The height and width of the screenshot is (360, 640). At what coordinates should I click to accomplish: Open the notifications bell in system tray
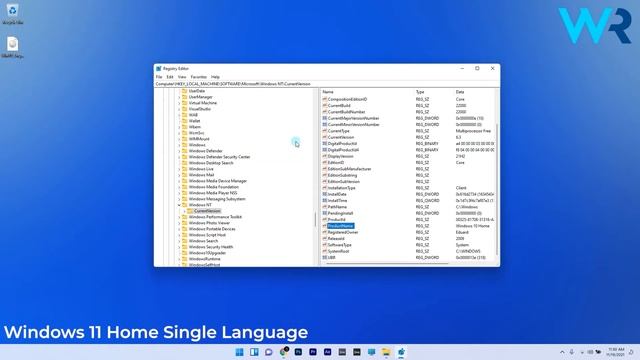tap(631, 352)
